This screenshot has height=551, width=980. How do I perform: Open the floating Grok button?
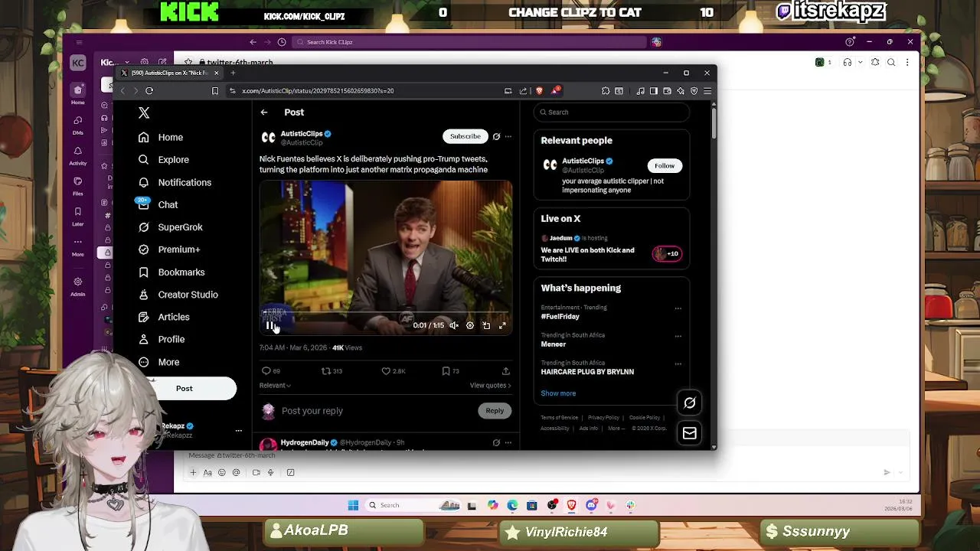tap(690, 403)
